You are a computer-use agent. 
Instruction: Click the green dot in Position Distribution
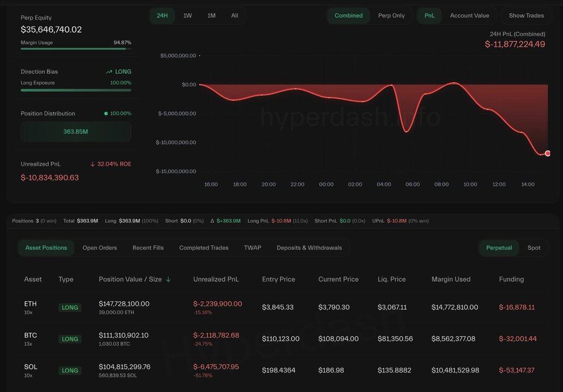(106, 113)
